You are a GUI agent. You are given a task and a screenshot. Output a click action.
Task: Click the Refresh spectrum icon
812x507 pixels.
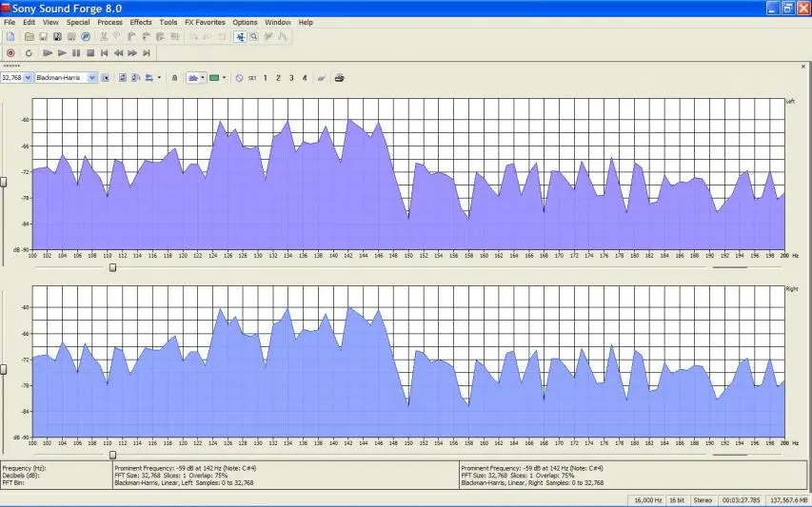(x=123, y=78)
